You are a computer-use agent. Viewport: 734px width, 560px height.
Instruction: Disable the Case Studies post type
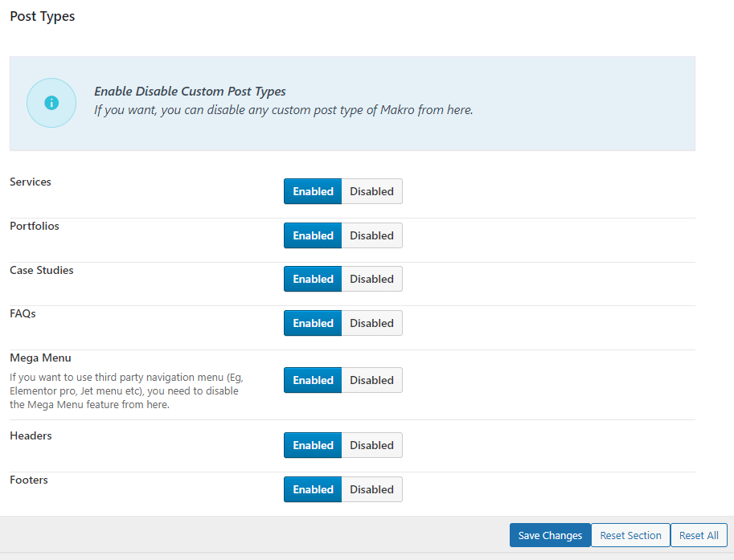pos(371,279)
